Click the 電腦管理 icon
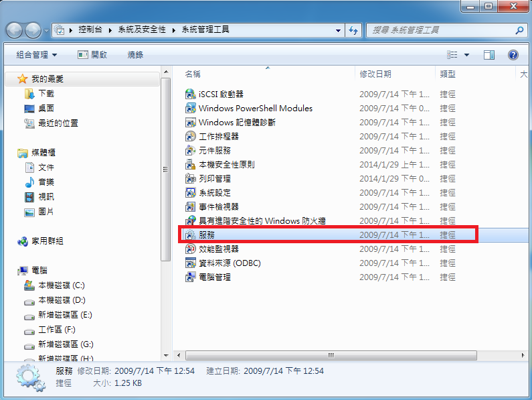This screenshot has width=532, height=400. point(191,277)
